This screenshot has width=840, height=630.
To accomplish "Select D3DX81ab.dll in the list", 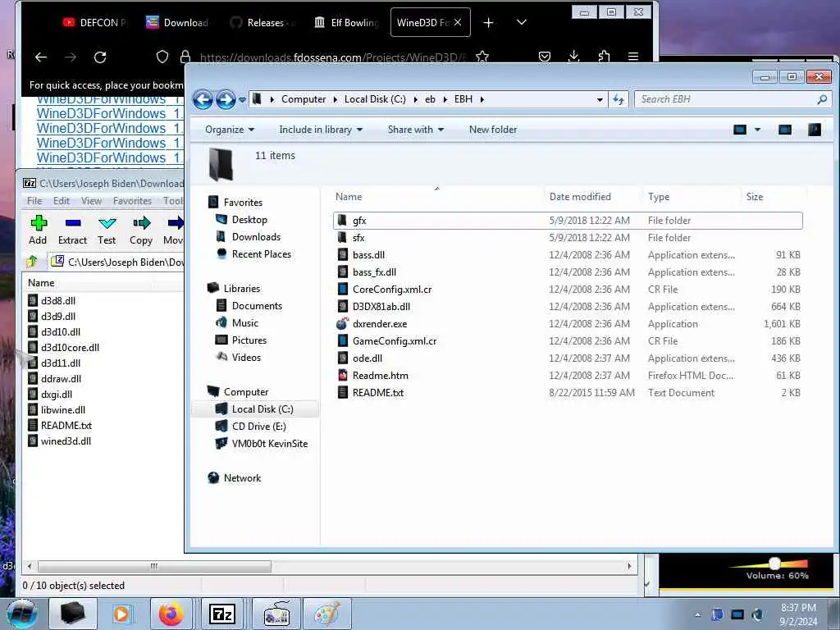I will click(568, 307).
